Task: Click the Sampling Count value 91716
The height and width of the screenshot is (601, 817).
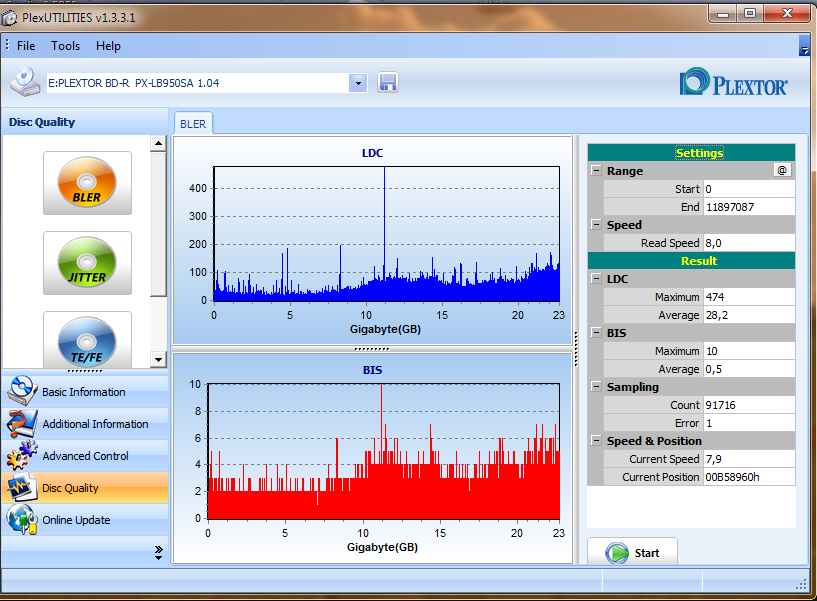Action: pyautogui.click(x=749, y=405)
